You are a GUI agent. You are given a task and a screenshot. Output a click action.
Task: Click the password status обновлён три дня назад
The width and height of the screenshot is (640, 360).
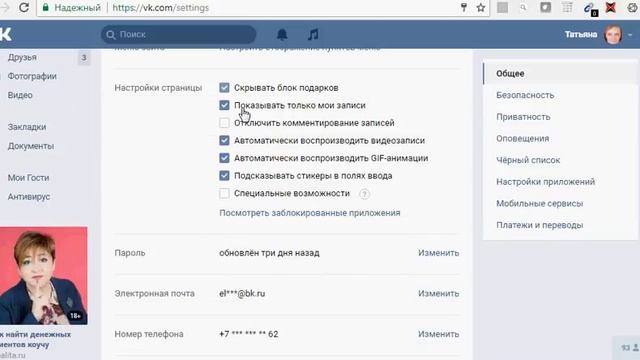click(269, 253)
